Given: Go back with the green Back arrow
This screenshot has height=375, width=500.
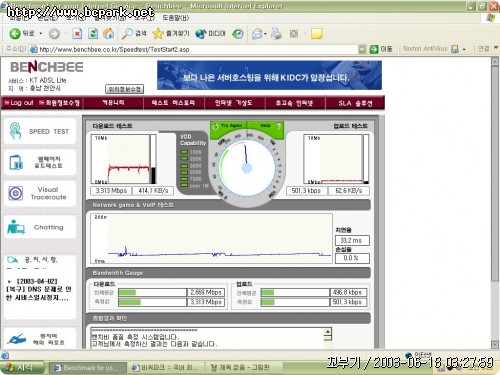Looking at the screenshot, I should tap(22, 33).
